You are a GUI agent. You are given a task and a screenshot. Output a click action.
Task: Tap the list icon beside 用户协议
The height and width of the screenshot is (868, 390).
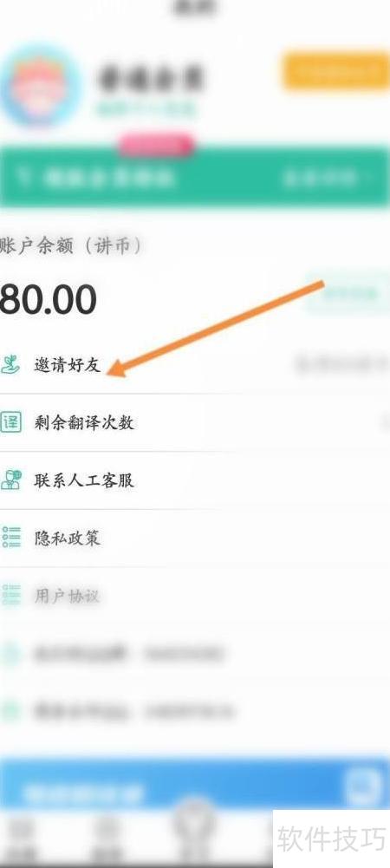pos(10,595)
